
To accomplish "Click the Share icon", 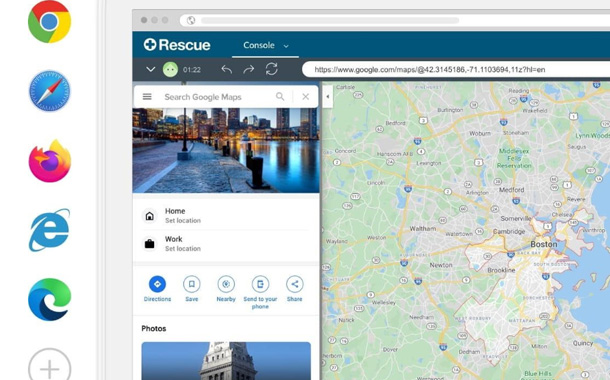I will (x=294, y=284).
